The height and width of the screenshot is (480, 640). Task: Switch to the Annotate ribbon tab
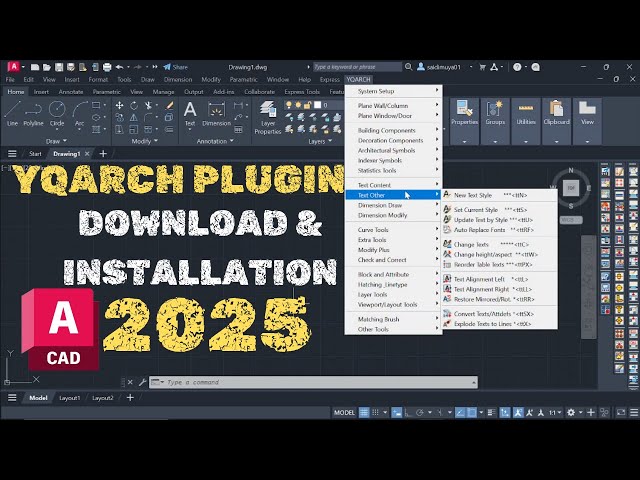coord(71,92)
